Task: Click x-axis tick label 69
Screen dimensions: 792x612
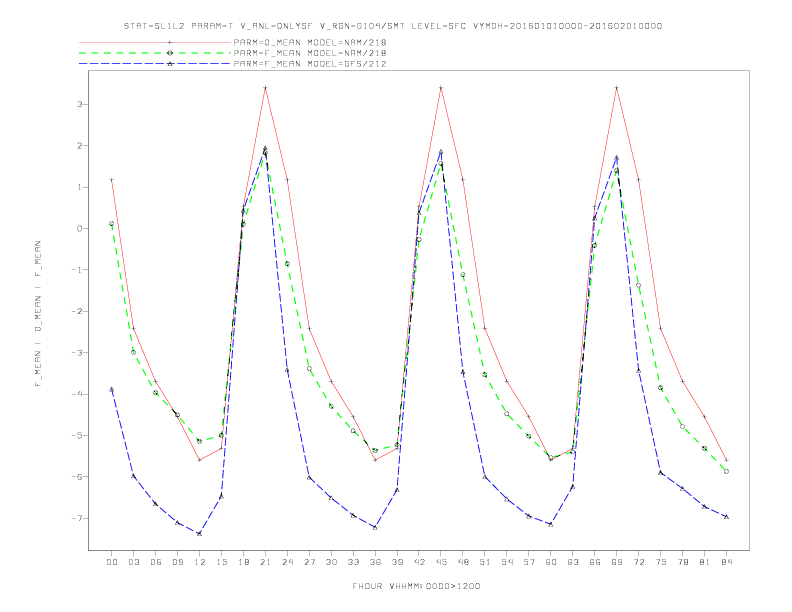Action: coord(616,562)
